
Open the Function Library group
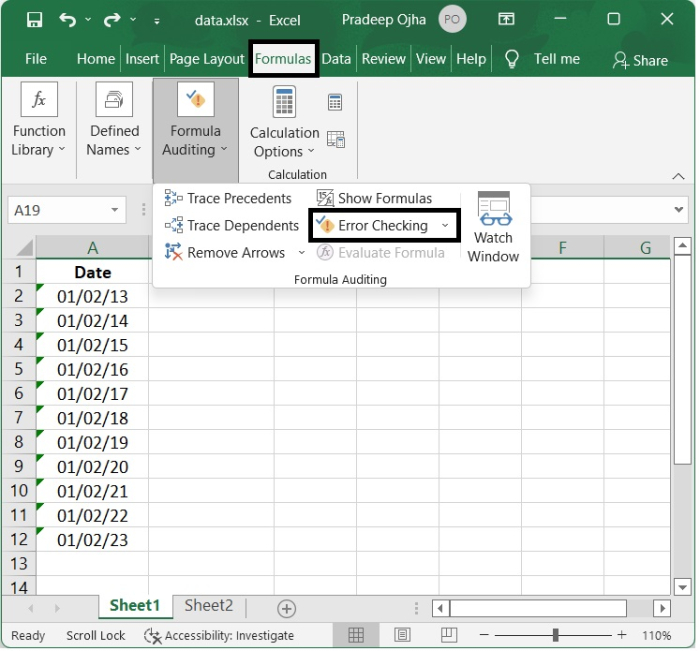coord(39,120)
